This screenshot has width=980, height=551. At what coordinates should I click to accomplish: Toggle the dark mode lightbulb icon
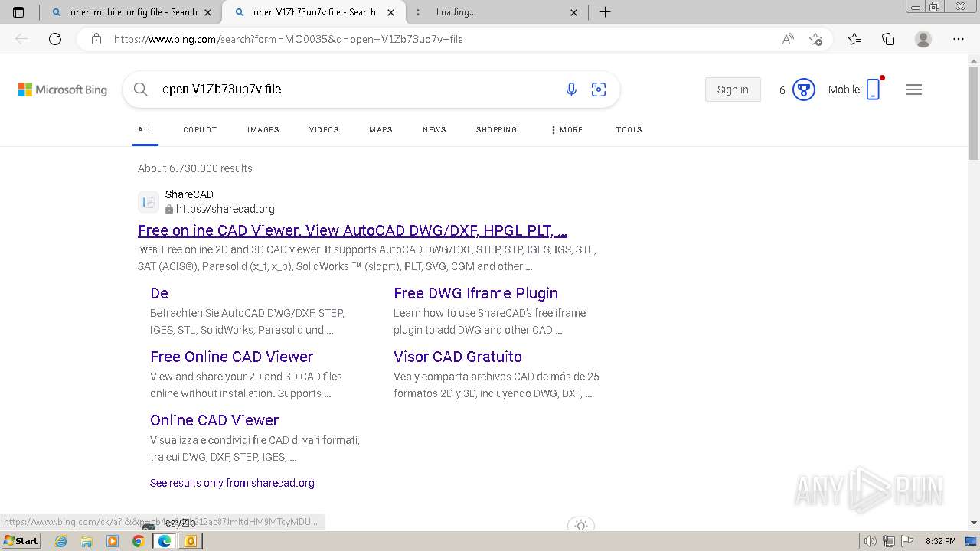581,526
